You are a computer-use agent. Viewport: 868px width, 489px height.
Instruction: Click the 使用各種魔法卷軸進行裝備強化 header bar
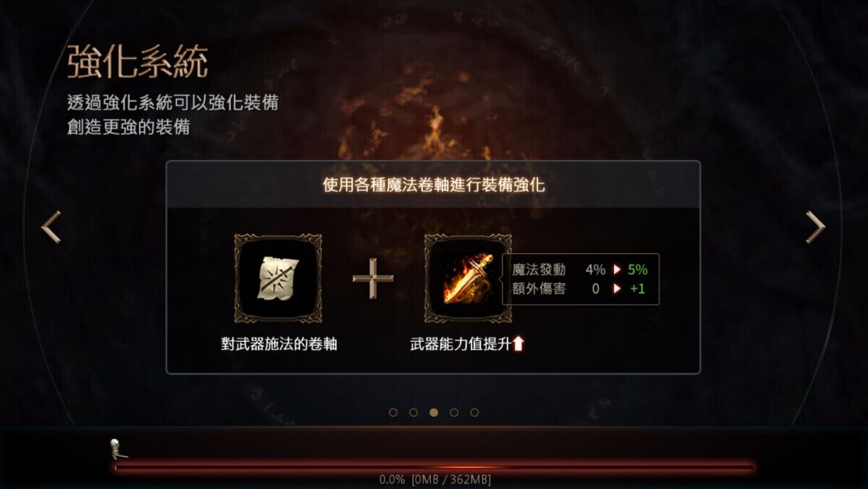tap(433, 185)
